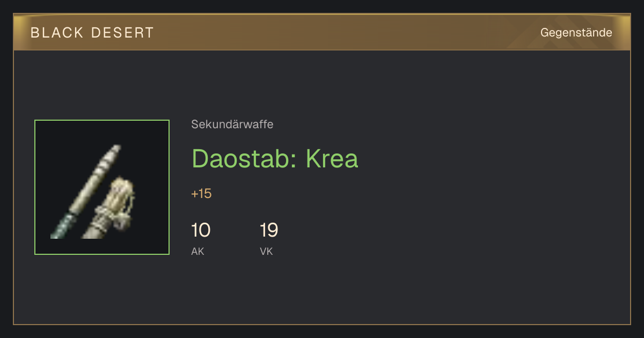
Task: Click the VK value 19
Action: 269,231
